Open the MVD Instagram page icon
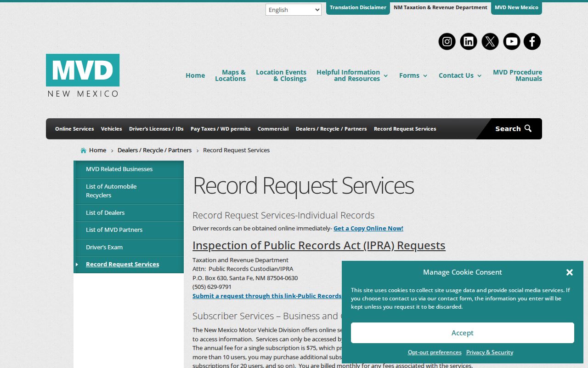Image resolution: width=588 pixels, height=368 pixels. coord(447,41)
